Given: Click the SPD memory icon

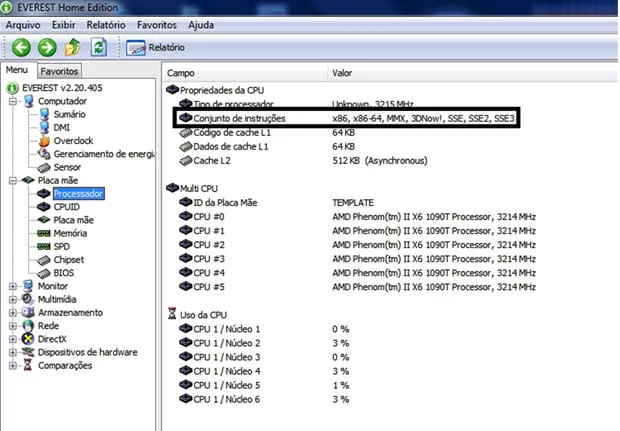Looking at the screenshot, I should pyautogui.click(x=43, y=247).
